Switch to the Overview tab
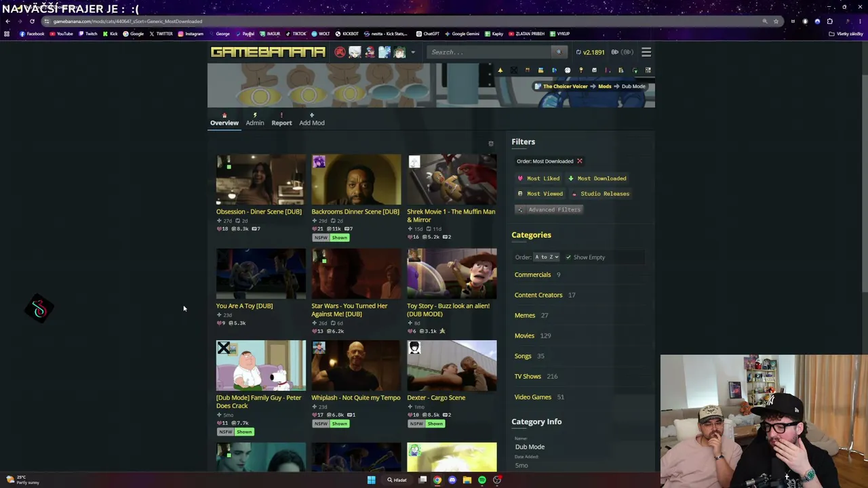This screenshot has height=488, width=868. (x=224, y=120)
